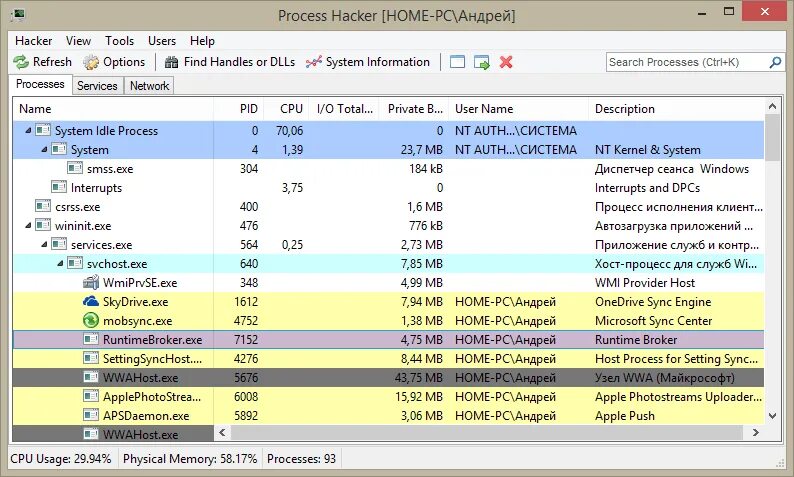Open the Users menu

pos(162,41)
